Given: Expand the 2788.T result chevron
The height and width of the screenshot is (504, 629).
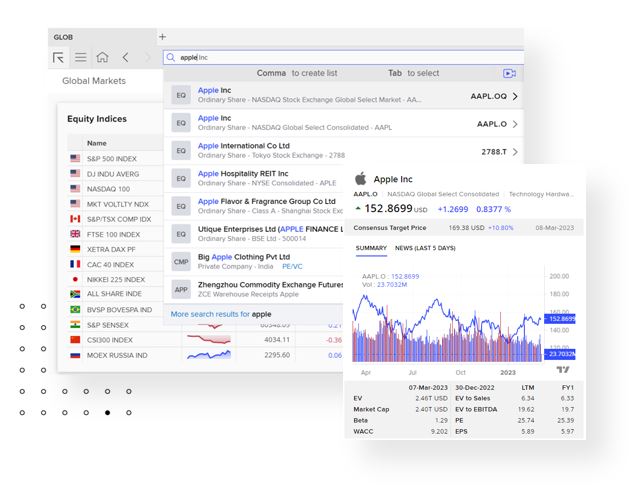Looking at the screenshot, I should (x=514, y=152).
